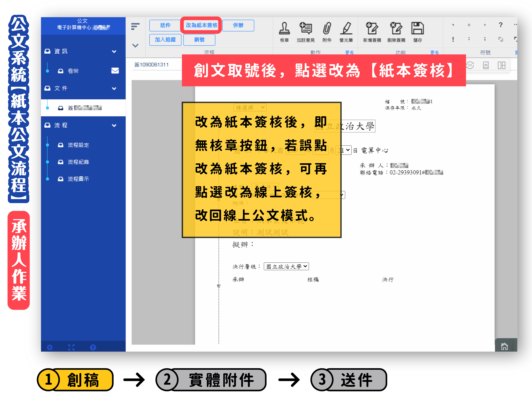The image size is (532, 399).
Task: Click the 併辦 button
Action: 238,25
